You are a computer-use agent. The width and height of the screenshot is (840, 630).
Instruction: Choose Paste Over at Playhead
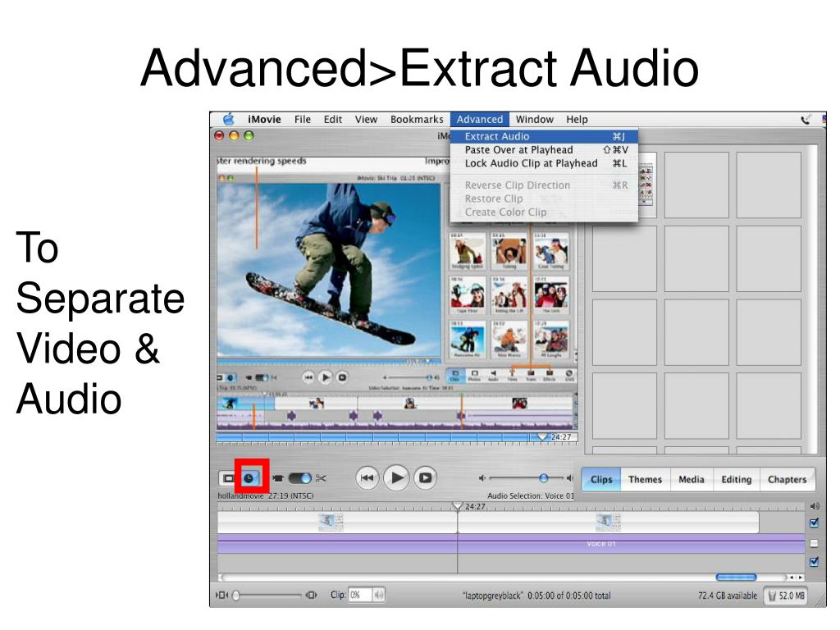pyautogui.click(x=545, y=150)
